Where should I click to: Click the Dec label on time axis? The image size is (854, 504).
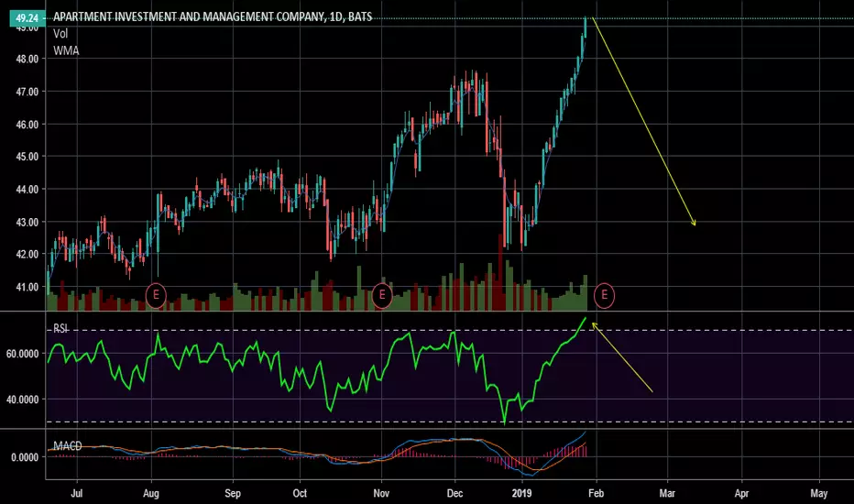tap(454, 493)
